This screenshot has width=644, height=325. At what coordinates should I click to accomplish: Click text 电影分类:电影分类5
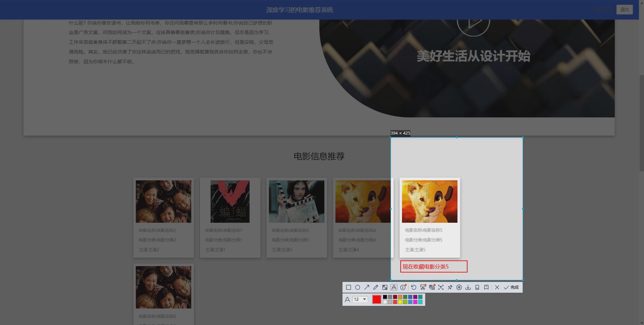click(x=424, y=240)
